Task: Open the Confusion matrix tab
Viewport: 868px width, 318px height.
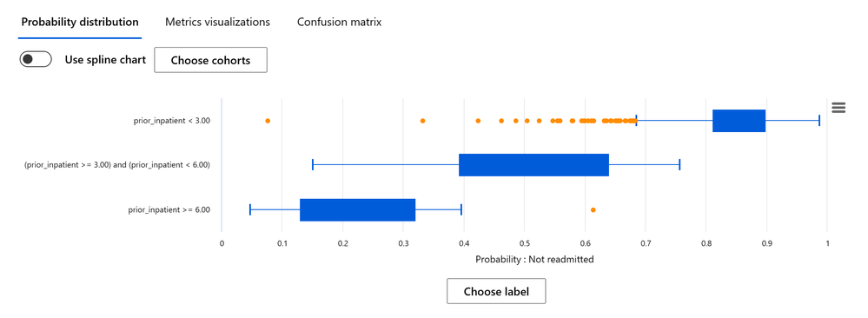Action: pos(340,23)
